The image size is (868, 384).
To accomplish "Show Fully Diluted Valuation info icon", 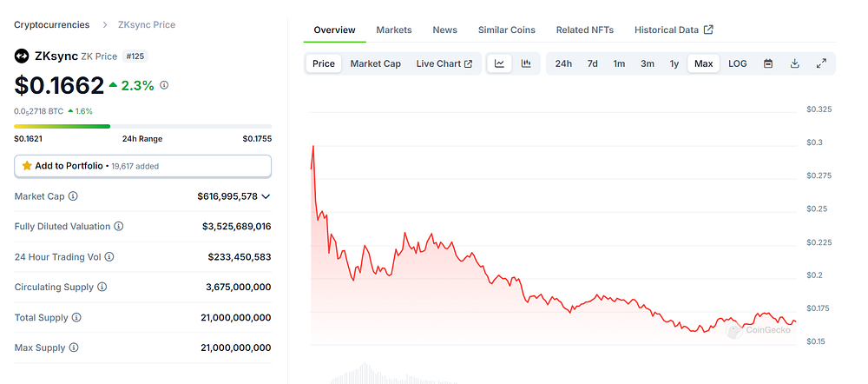I will tap(118, 227).
